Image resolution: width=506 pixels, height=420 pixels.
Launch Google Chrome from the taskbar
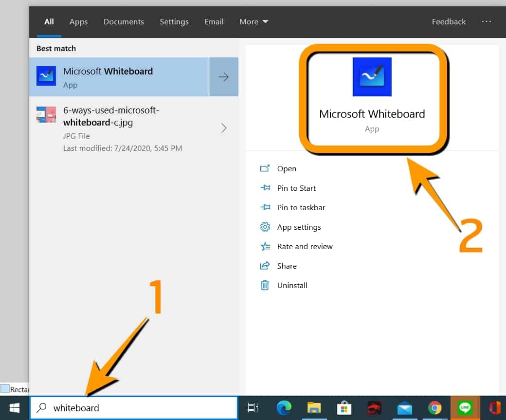pos(434,408)
